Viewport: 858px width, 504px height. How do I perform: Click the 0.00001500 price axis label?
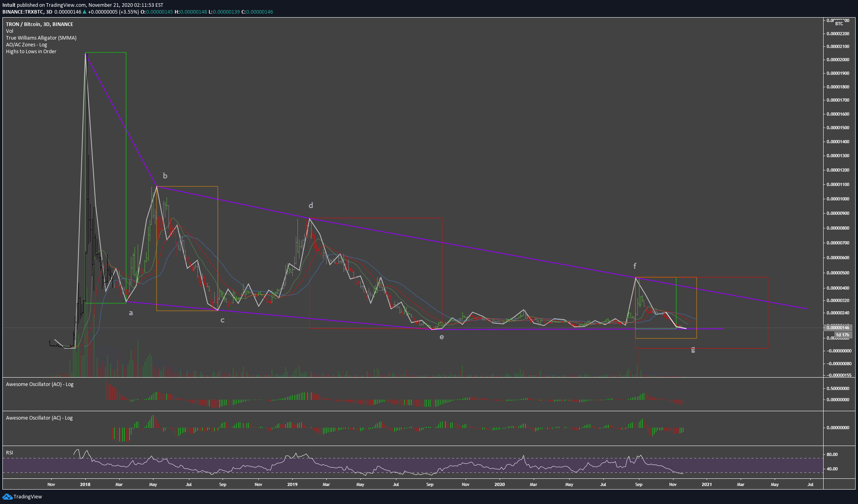(838, 128)
